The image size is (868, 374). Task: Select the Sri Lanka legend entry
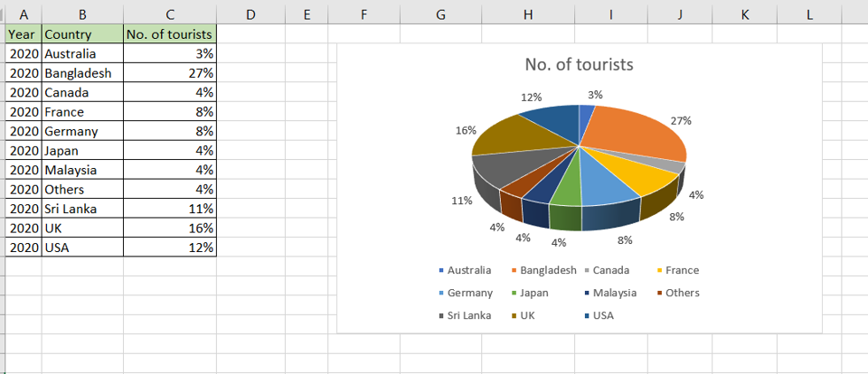(465, 316)
